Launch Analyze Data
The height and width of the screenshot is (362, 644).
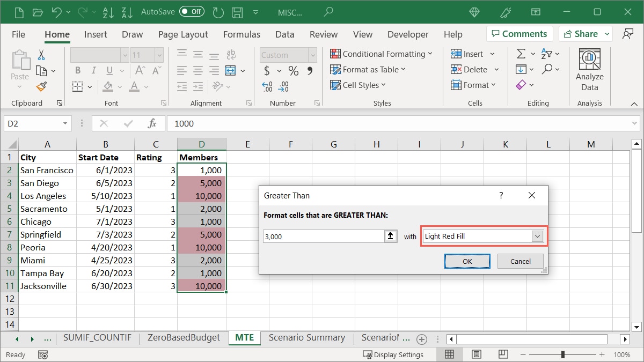[x=589, y=69]
